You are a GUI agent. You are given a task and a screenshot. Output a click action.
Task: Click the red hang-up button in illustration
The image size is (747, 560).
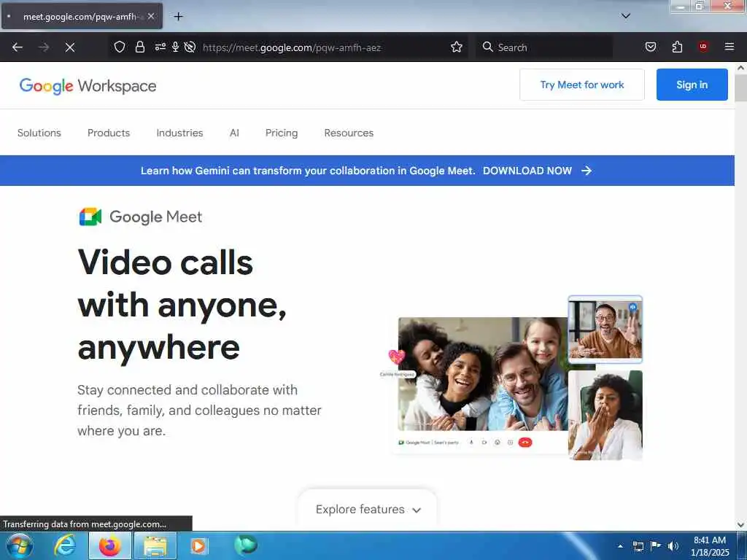point(525,443)
